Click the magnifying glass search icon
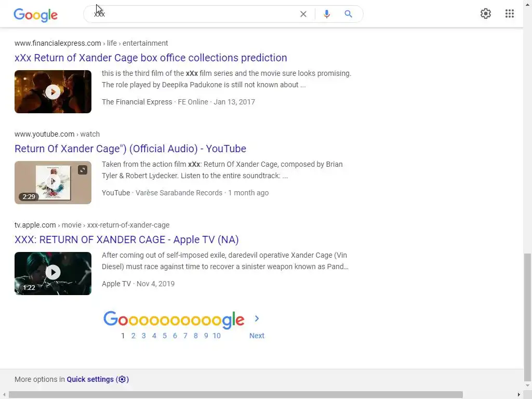This screenshot has height=399, width=532. 349,14
